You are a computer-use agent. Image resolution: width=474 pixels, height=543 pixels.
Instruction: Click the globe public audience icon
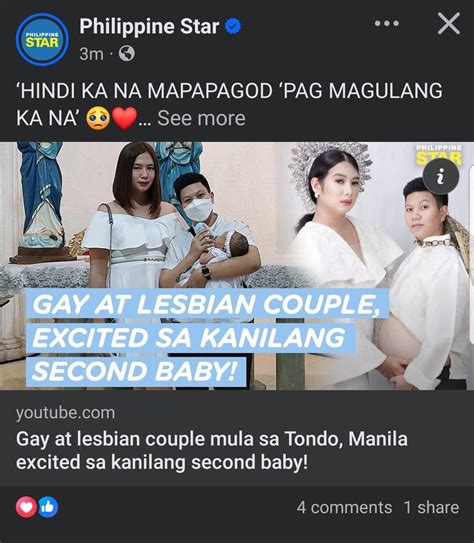[127, 54]
